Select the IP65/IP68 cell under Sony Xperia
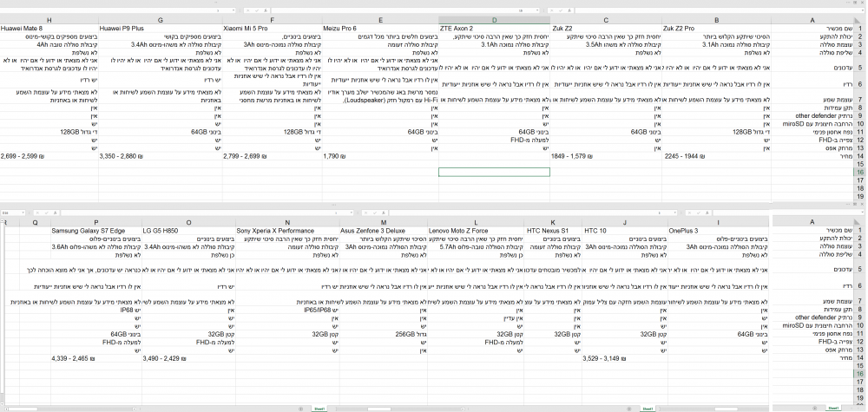 click(x=288, y=311)
